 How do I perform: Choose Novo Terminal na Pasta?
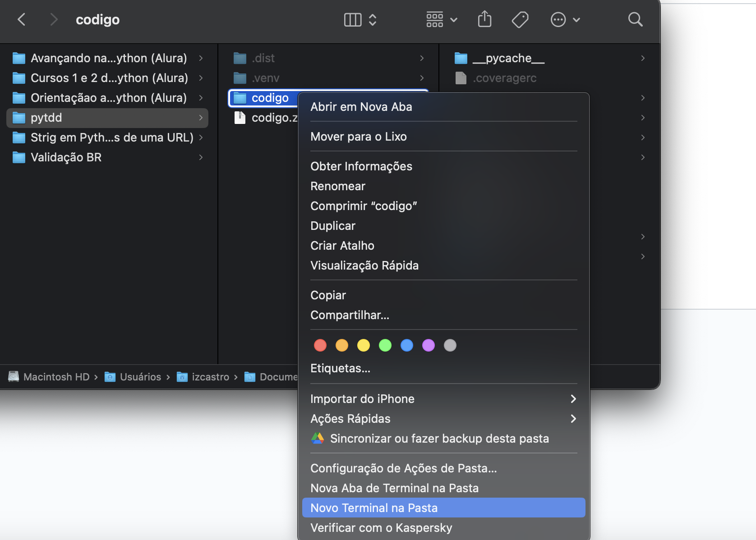[x=443, y=508]
